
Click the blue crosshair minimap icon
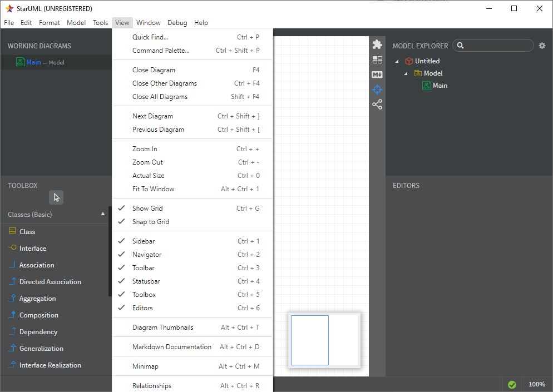[377, 90]
